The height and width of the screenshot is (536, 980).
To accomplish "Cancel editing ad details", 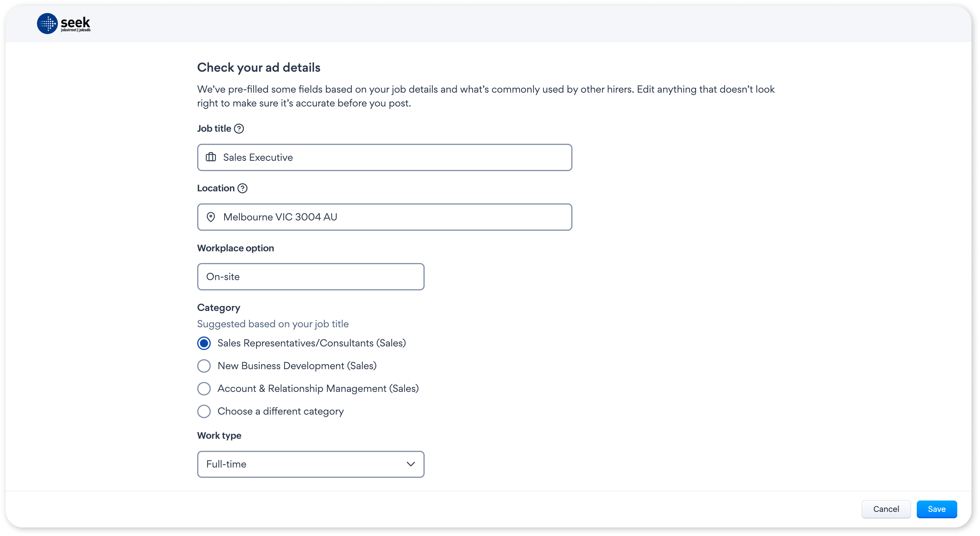I will [x=886, y=509].
